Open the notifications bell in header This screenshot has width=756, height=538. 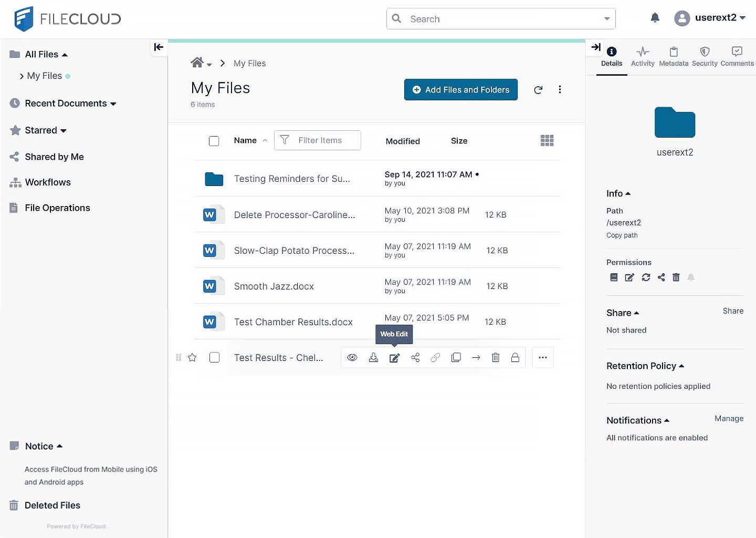click(655, 18)
